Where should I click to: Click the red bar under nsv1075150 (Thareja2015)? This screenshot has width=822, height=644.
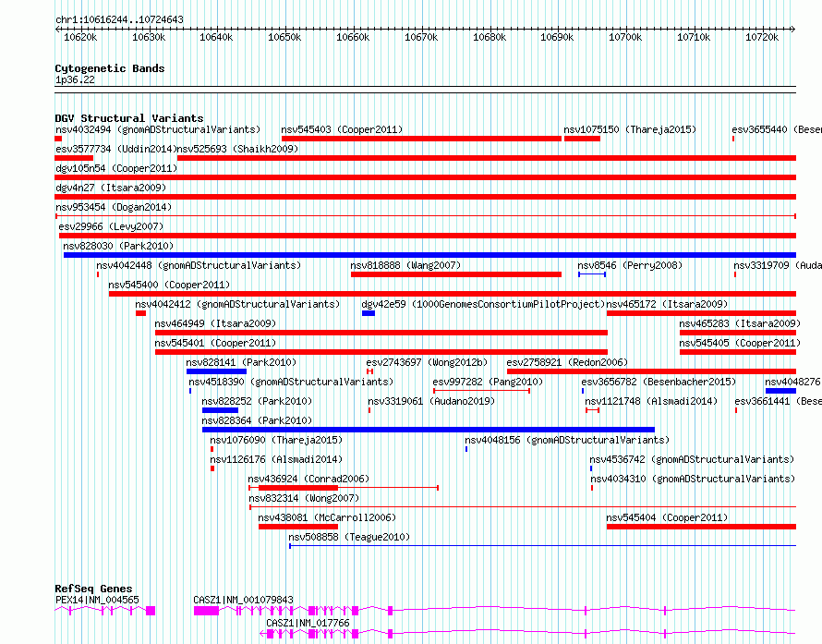582,139
